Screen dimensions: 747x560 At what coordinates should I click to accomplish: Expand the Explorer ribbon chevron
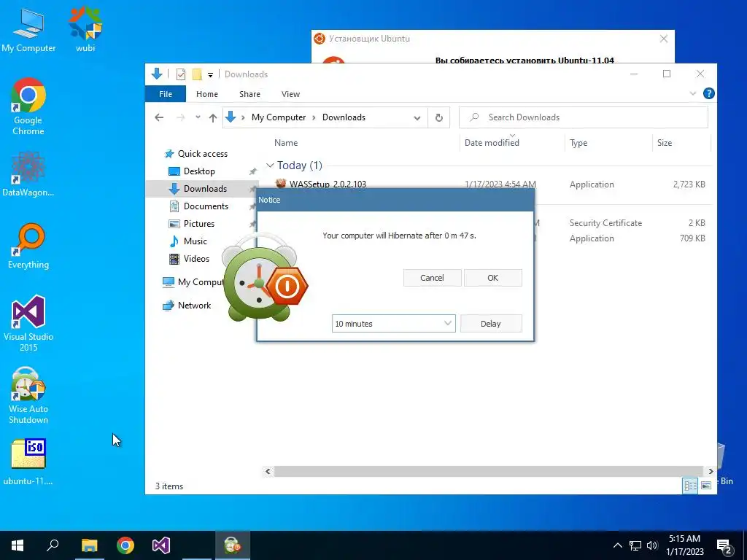pos(693,94)
